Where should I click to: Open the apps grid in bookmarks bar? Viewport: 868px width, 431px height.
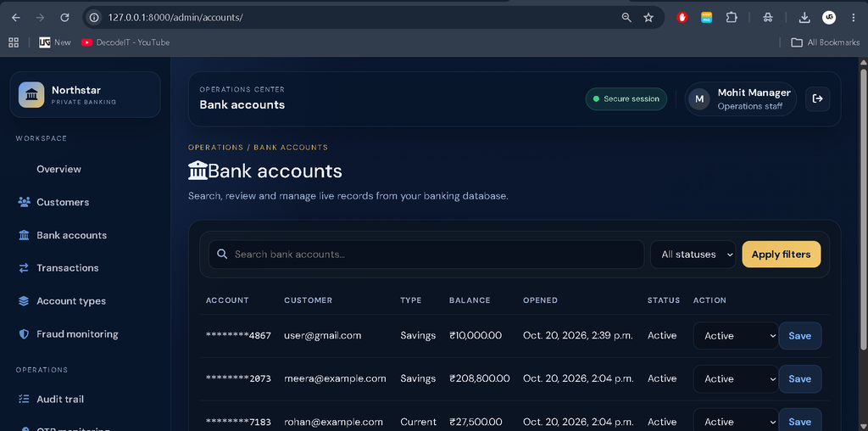click(x=14, y=42)
